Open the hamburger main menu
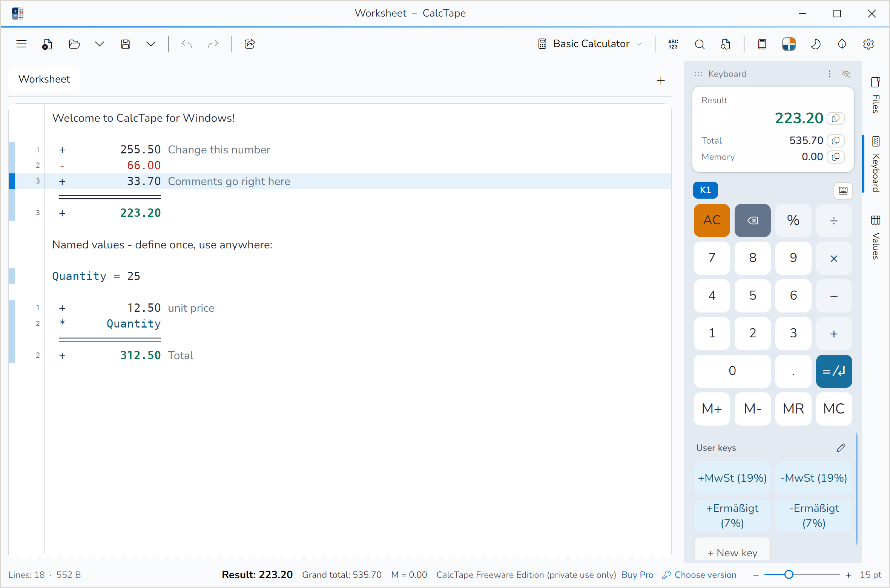 click(21, 44)
